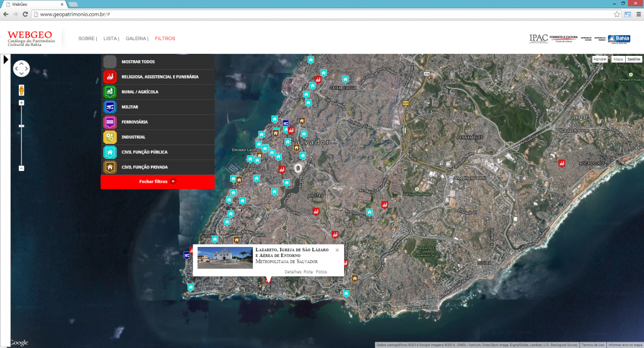644x348 pixels.
Task: Select the yellow Industrial filter icon
Action: point(110,137)
